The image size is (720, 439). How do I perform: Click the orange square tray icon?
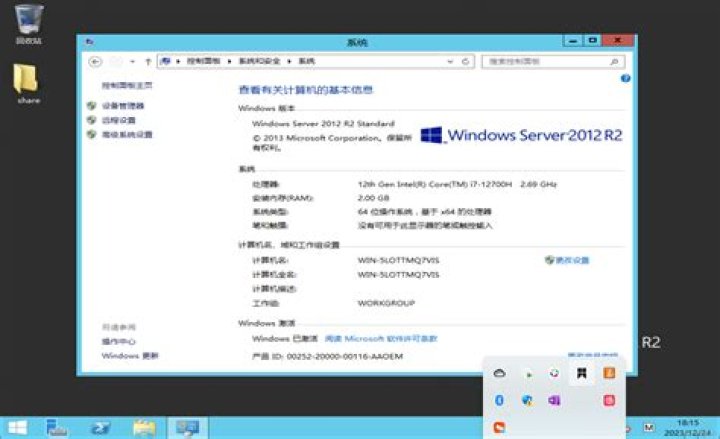point(609,373)
